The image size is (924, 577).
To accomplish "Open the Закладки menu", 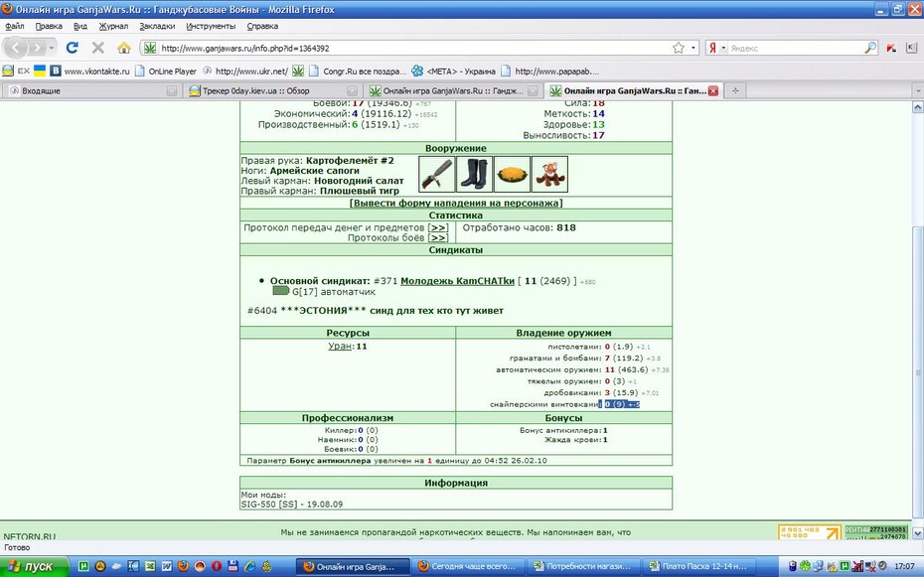I will (157, 26).
